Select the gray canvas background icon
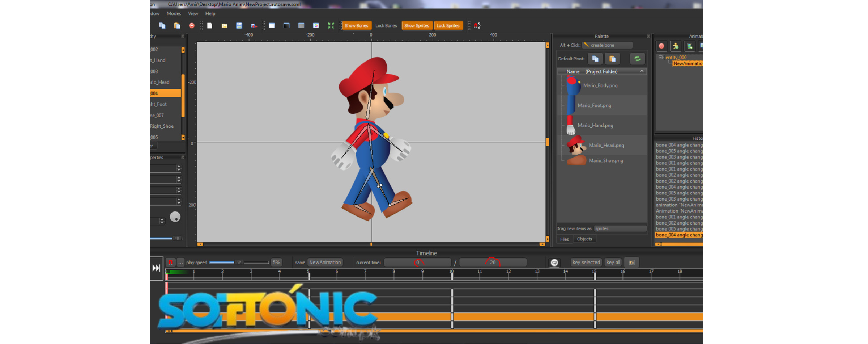Viewport: 868px width, 344px height. coord(301,25)
